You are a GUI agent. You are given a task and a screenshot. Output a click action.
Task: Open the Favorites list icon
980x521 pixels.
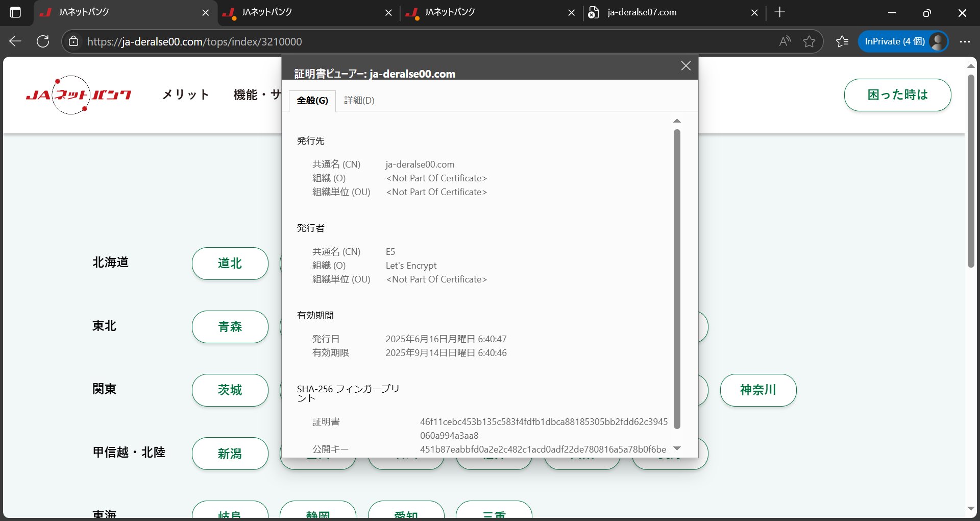(x=842, y=41)
